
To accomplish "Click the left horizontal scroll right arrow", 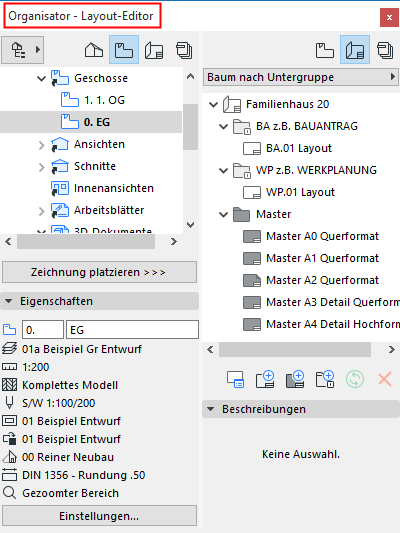I will coord(174,242).
